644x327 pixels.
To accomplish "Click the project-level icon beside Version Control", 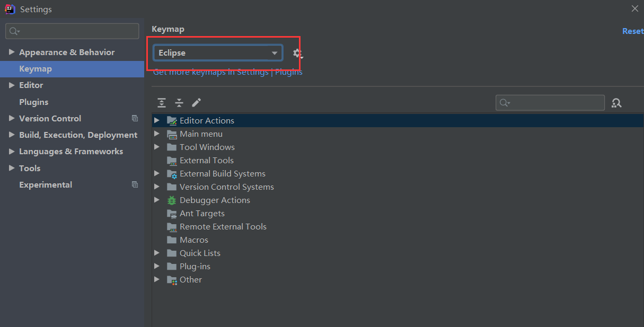I will click(135, 119).
